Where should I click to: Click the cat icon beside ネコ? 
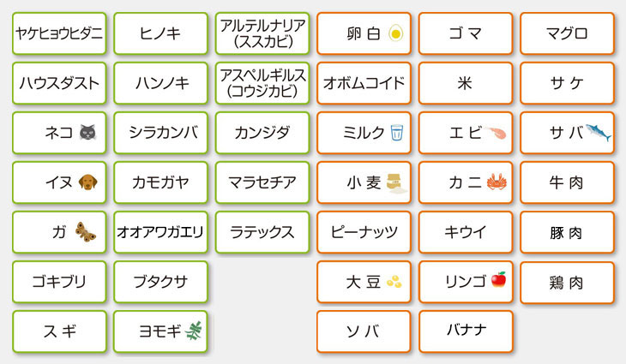pyautogui.click(x=87, y=133)
